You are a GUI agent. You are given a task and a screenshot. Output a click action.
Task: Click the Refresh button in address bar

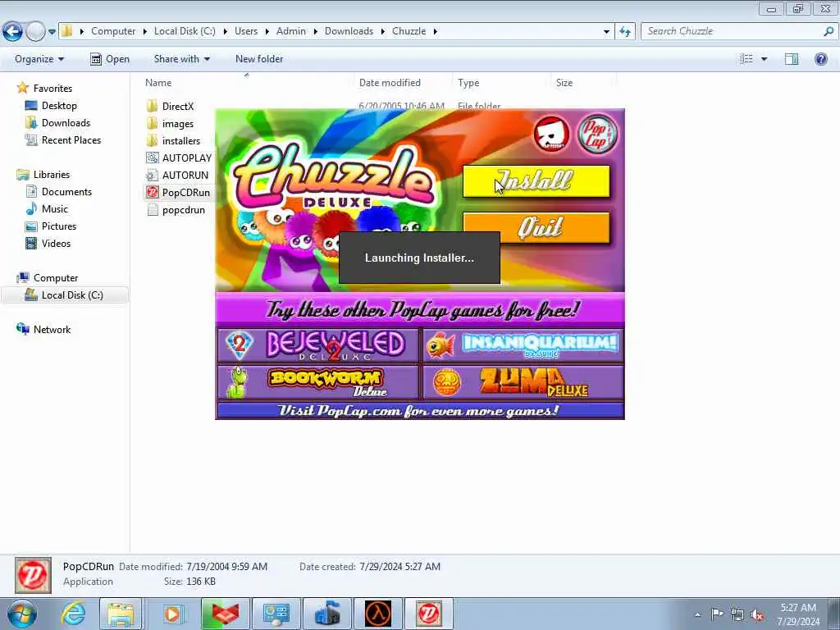[624, 31]
